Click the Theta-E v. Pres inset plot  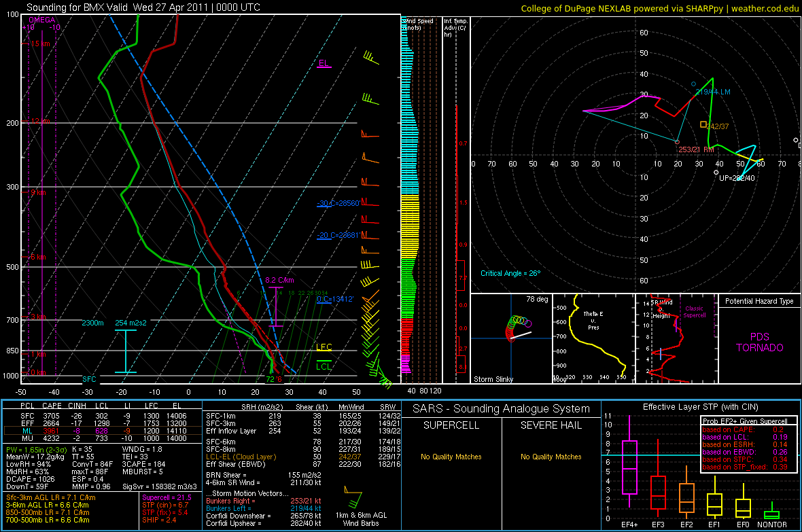pos(593,338)
